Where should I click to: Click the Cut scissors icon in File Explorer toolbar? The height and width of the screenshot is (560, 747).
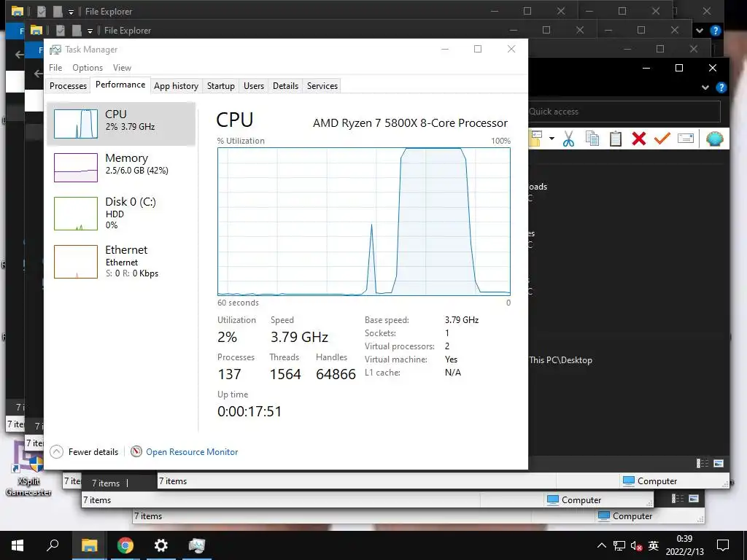(x=568, y=139)
